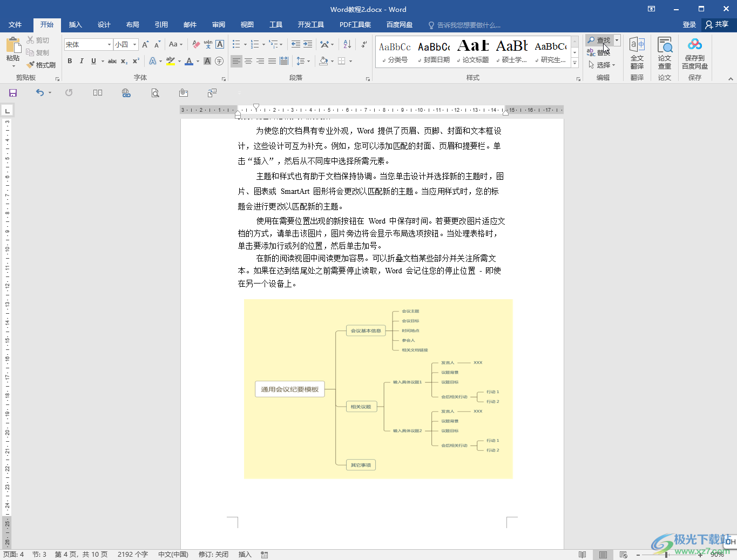
Task: Toggle Underline formatting
Action: pyautogui.click(x=93, y=61)
